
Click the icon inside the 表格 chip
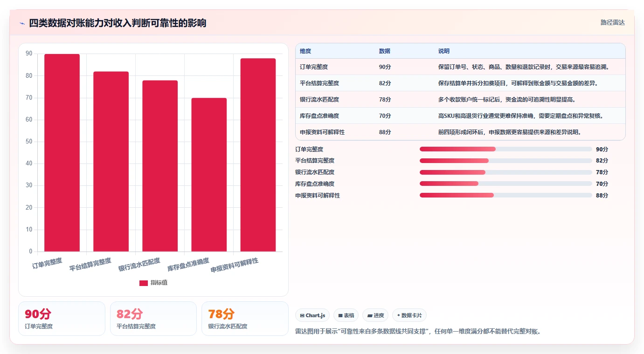coord(340,315)
